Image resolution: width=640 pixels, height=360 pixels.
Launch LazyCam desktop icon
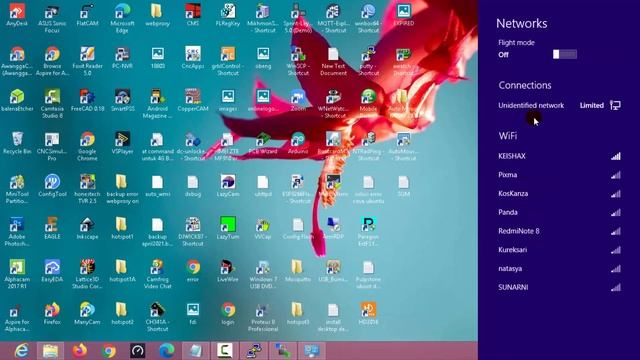228,186
